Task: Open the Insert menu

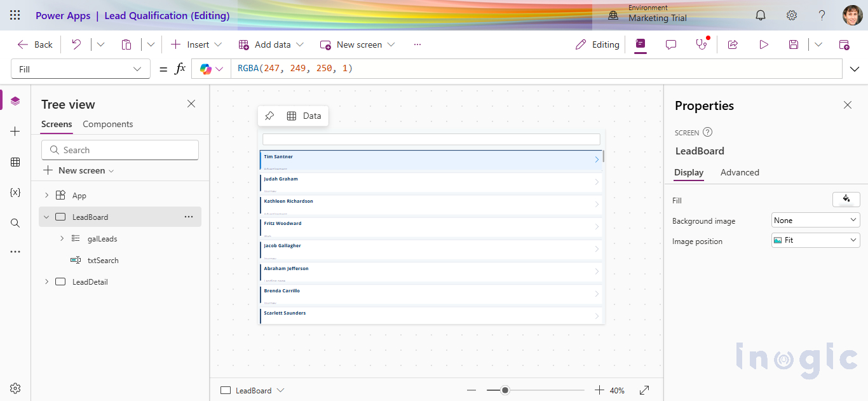Action: [x=196, y=44]
